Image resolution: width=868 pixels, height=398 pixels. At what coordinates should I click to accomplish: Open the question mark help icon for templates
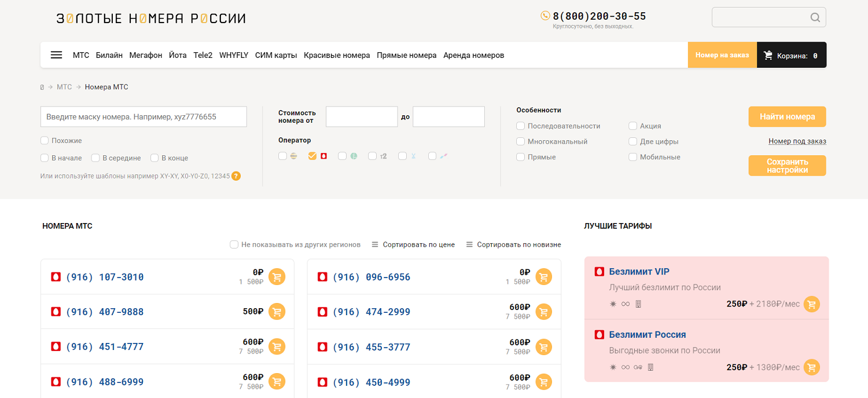(x=236, y=176)
